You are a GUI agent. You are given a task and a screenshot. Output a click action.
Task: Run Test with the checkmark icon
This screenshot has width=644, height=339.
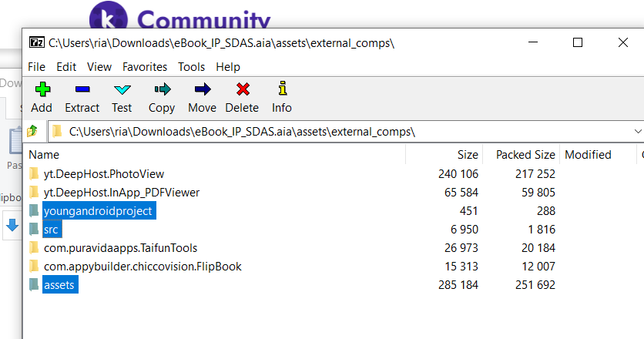click(x=122, y=89)
